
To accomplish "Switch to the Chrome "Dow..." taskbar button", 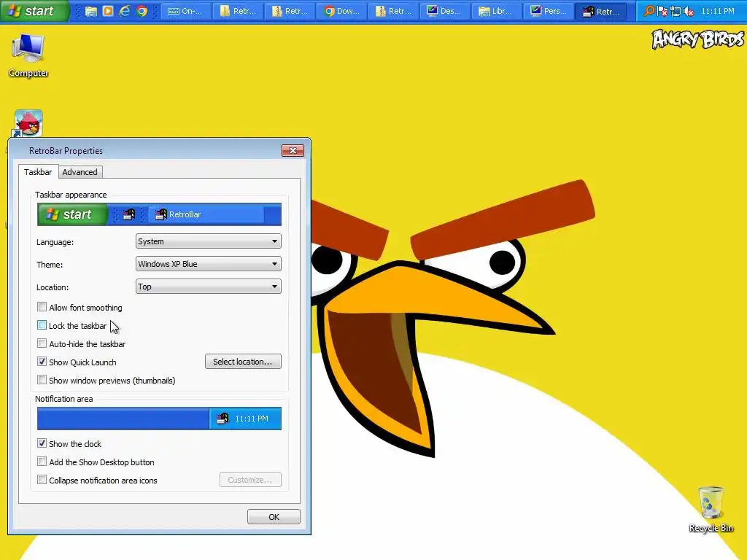I will pyautogui.click(x=342, y=11).
